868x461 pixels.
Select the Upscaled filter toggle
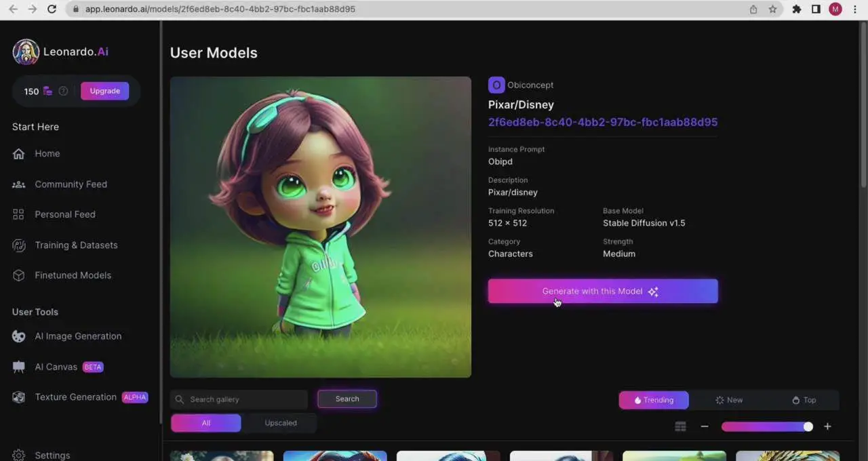[281, 423]
